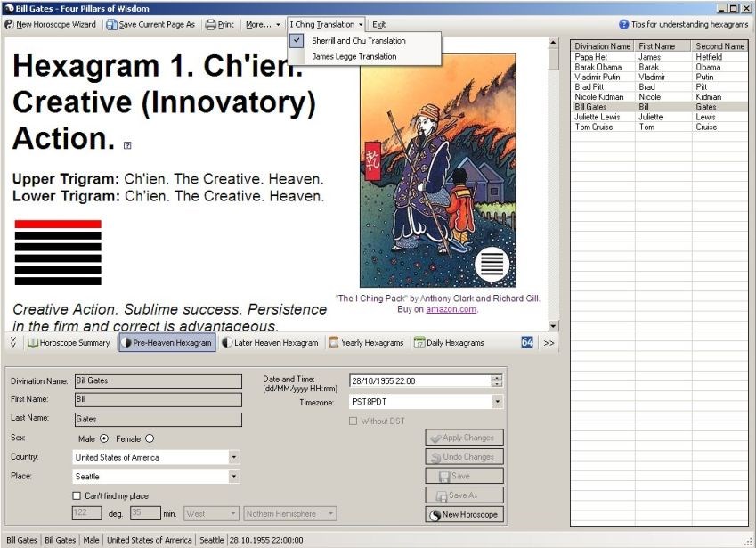The width and height of the screenshot is (756, 548).
Task: Select the Male radio button
Action: click(104, 438)
